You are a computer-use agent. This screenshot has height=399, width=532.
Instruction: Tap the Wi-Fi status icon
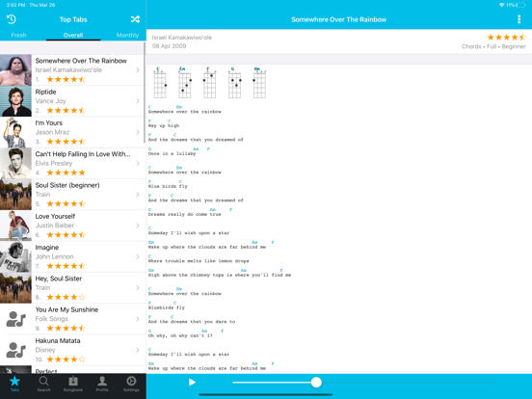point(501,5)
